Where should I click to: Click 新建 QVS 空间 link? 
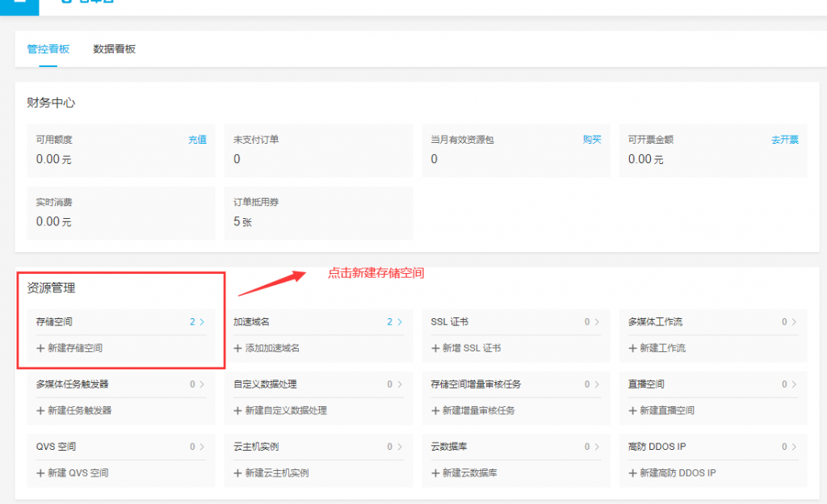[78, 472]
